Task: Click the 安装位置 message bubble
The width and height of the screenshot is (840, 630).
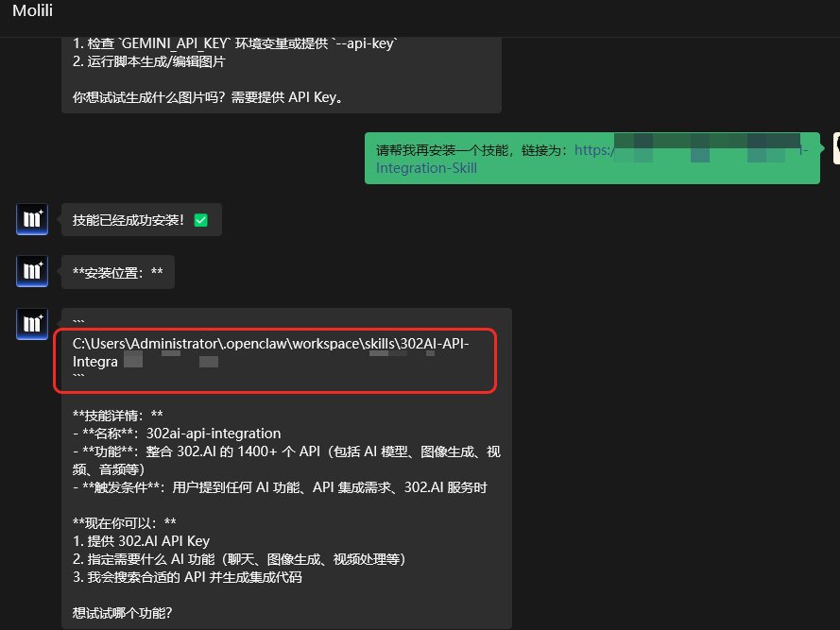Action: click(117, 271)
